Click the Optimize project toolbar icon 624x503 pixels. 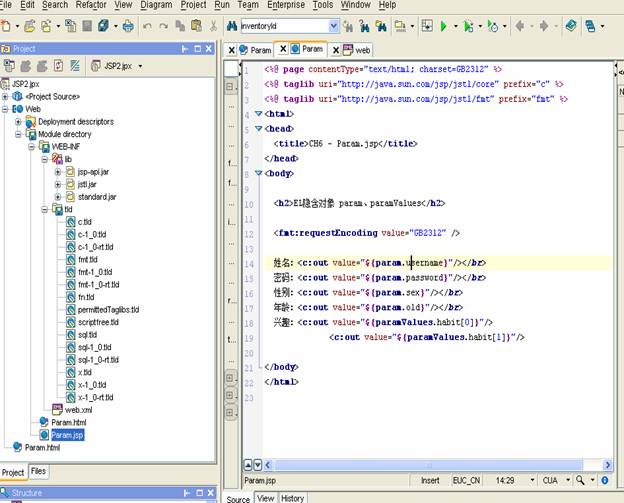493,26
